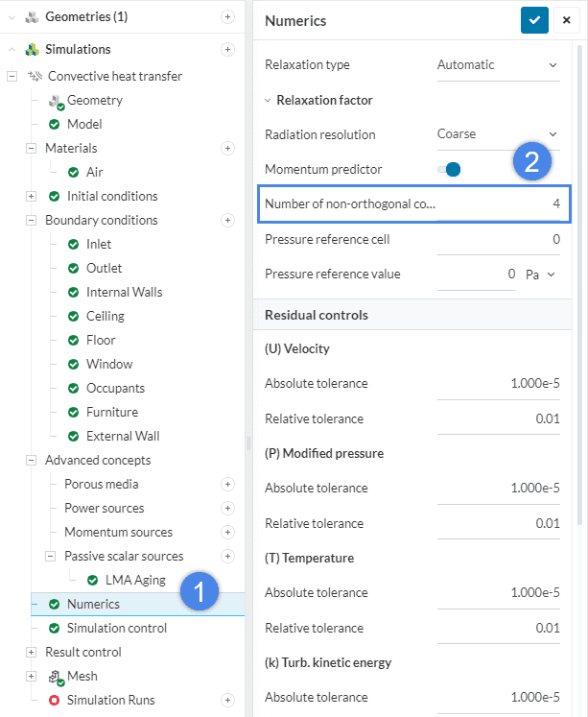Open the Radiation resolution dropdown
The width and height of the screenshot is (588, 717).
497,134
